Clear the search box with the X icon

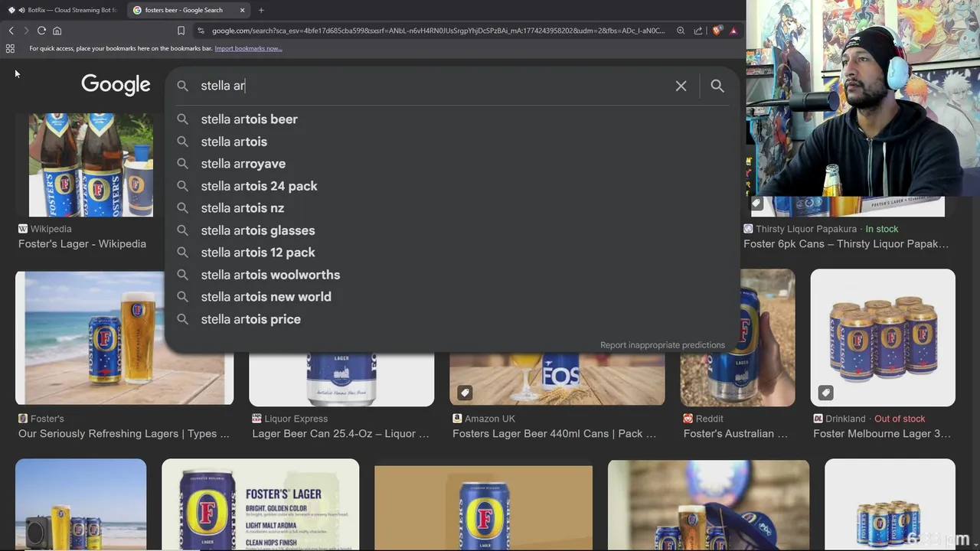coord(681,86)
